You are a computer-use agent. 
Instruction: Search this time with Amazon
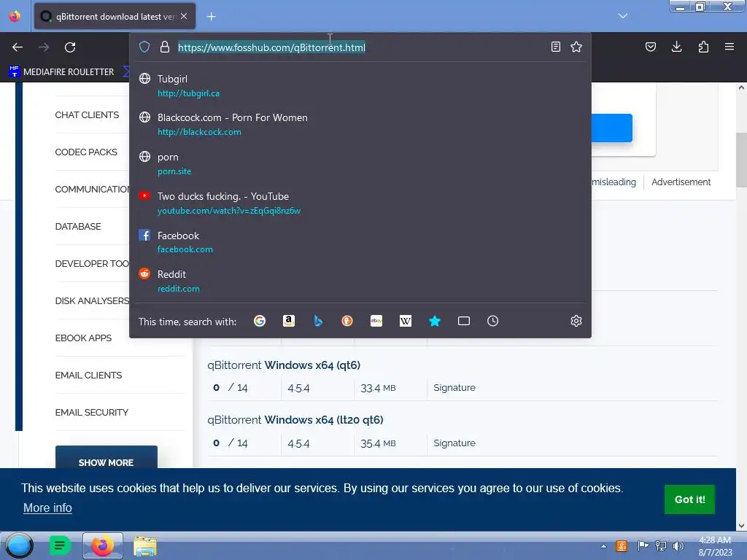pyautogui.click(x=289, y=321)
